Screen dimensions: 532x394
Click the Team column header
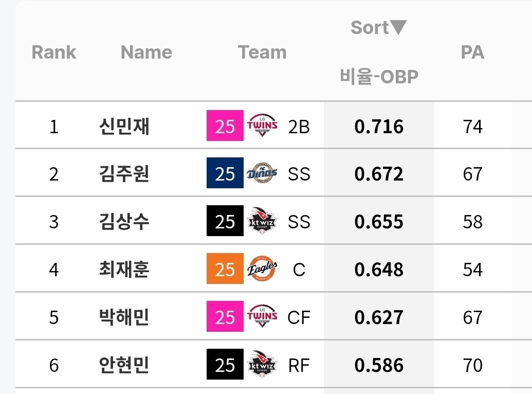pos(262,52)
